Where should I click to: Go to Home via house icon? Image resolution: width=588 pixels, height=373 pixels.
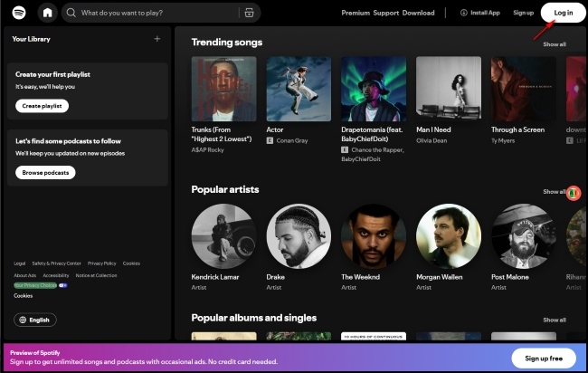48,13
